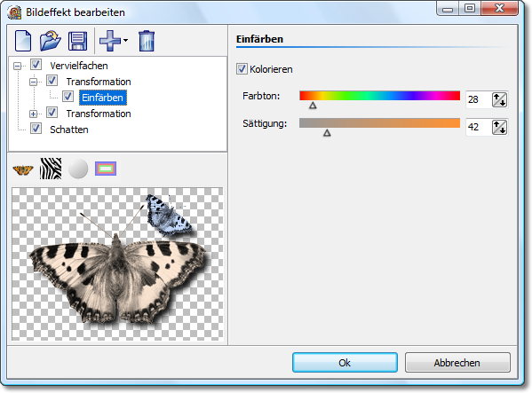Image resolution: width=532 pixels, height=393 pixels.
Task: Save the effect with floppy disk icon
Action: click(77, 41)
